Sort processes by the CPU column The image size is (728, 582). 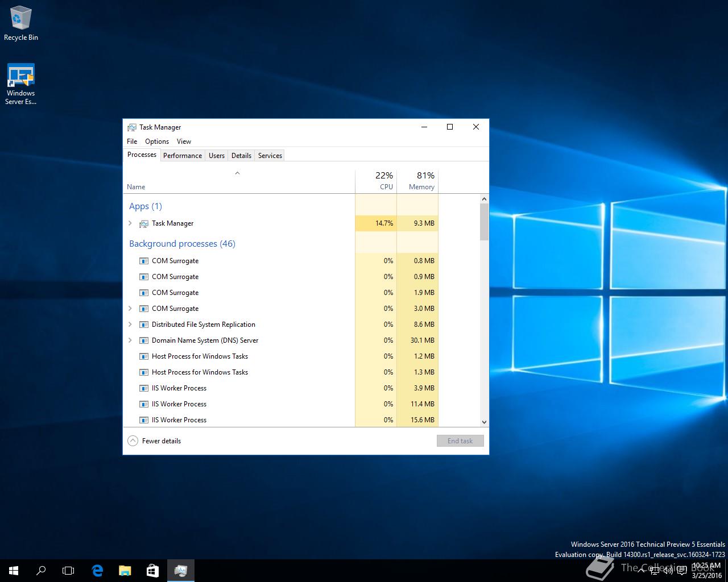[376, 181]
